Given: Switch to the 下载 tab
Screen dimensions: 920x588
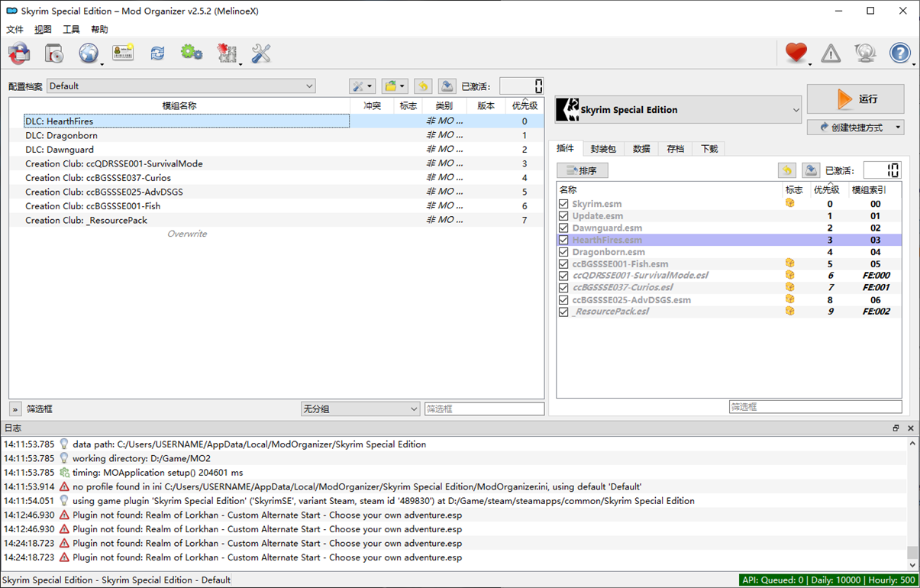Looking at the screenshot, I should 709,149.
